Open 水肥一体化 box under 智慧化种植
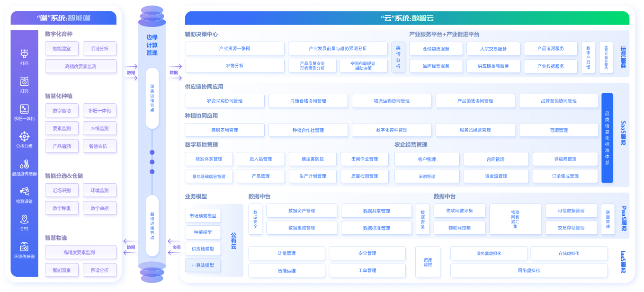 pos(99,111)
